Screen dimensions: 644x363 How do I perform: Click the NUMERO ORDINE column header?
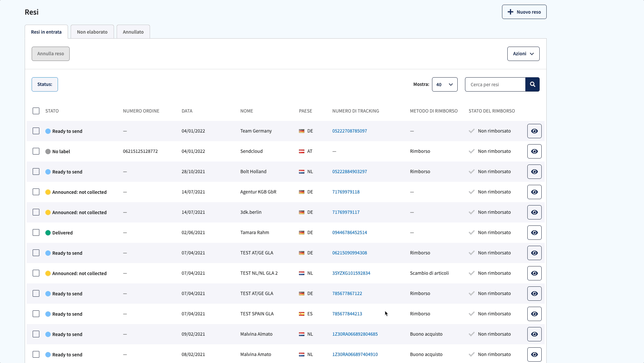141,111
